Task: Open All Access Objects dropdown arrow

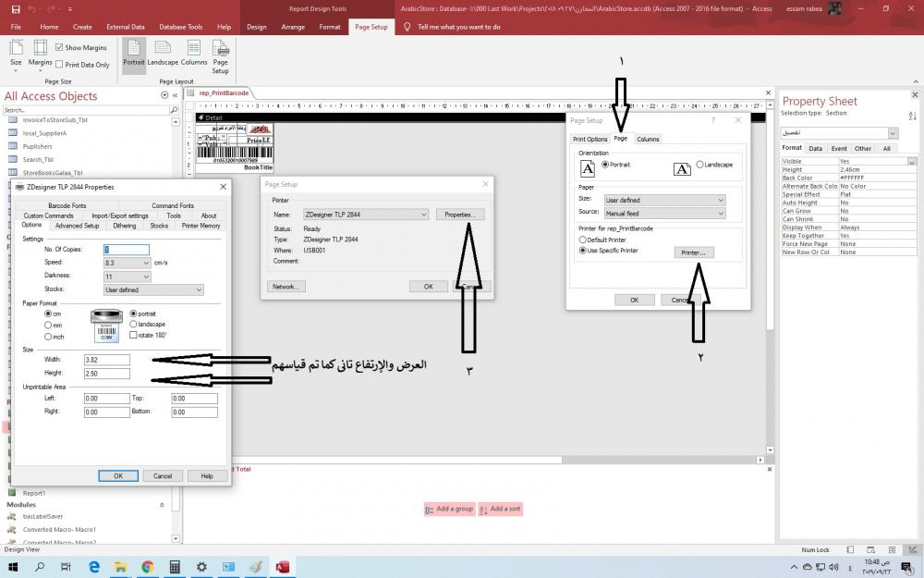Action: click(164, 95)
